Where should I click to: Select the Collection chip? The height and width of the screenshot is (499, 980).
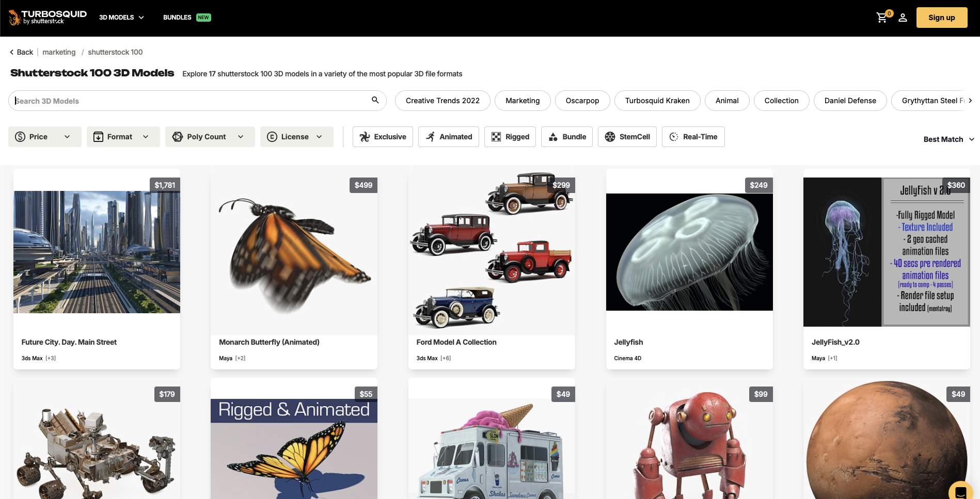click(x=781, y=101)
